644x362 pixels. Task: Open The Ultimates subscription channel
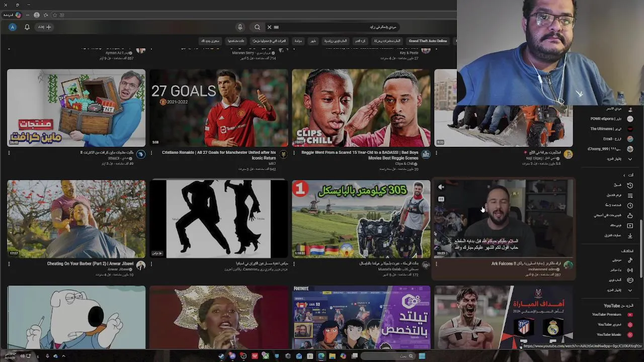612,129
